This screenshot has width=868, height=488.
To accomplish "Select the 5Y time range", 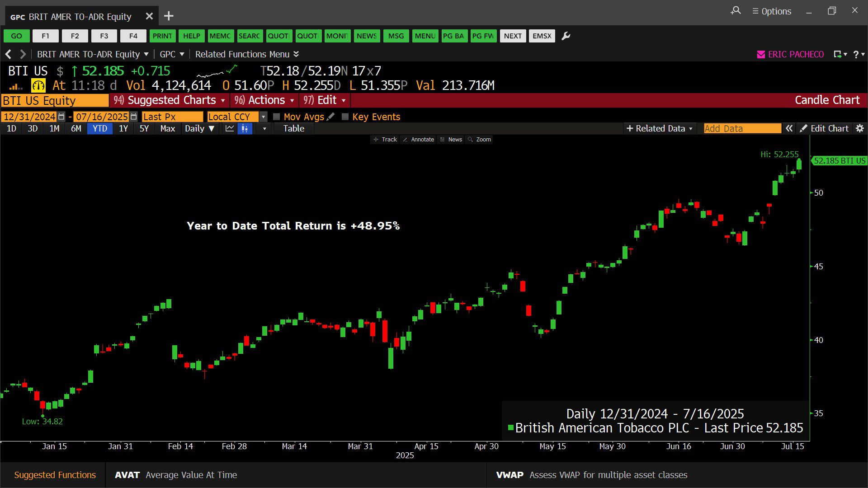I will pos(144,129).
